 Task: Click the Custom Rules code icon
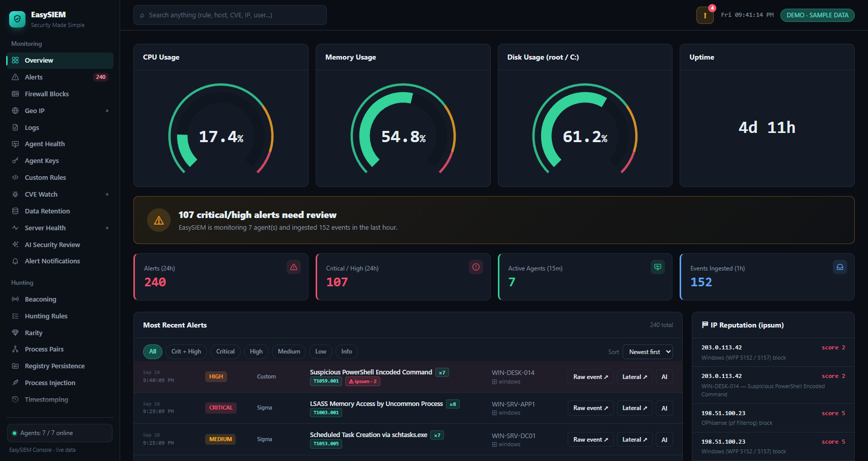click(15, 177)
